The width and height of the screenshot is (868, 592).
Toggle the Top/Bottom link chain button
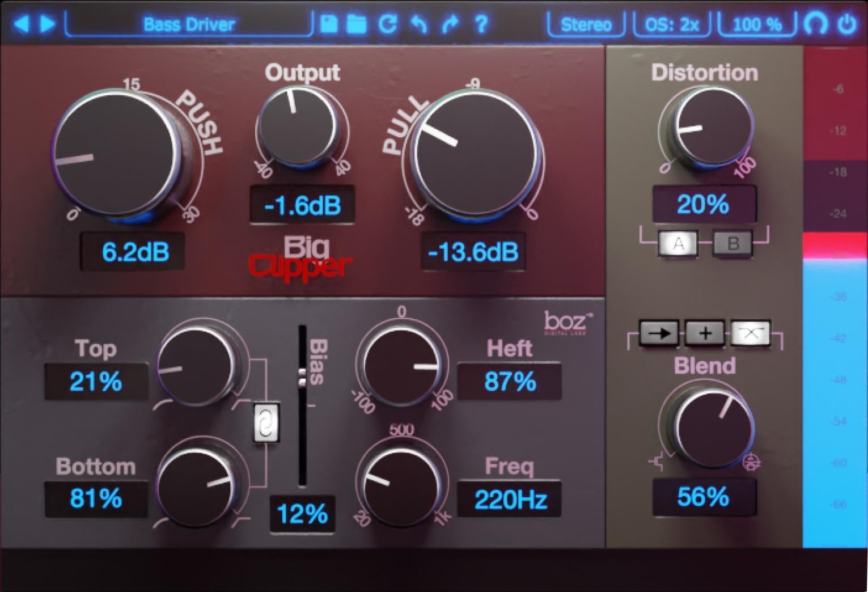click(265, 422)
